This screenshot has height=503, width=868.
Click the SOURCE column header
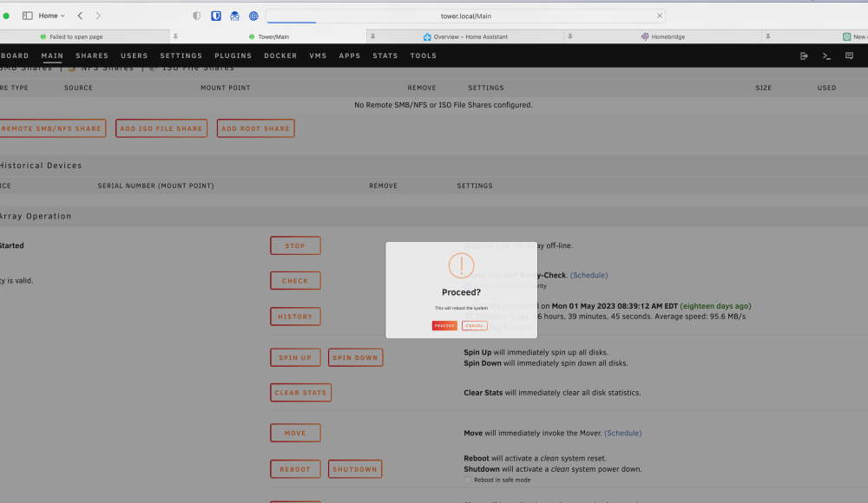click(x=79, y=88)
